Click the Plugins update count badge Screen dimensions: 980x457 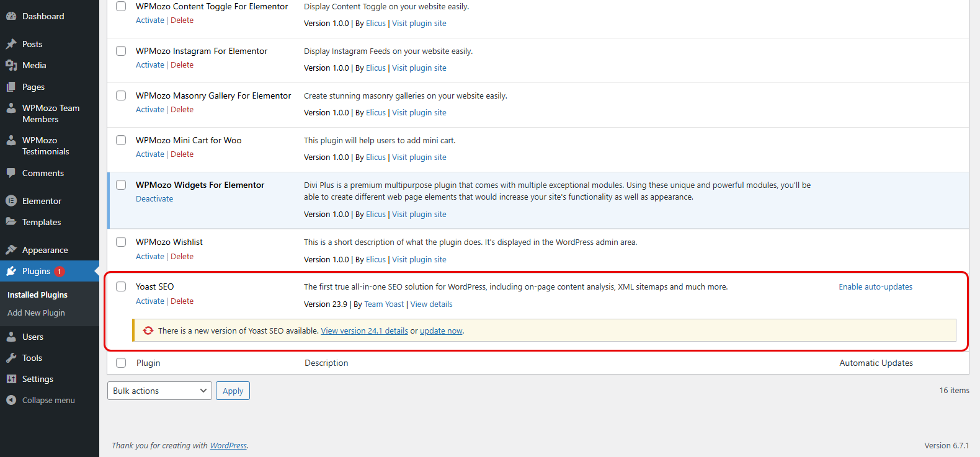click(59, 272)
